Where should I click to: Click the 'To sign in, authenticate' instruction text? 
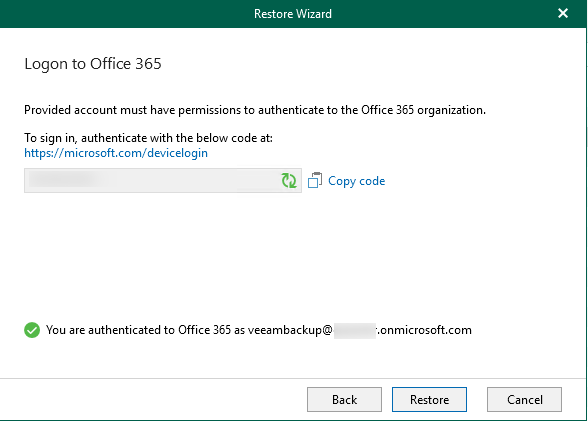click(148, 138)
